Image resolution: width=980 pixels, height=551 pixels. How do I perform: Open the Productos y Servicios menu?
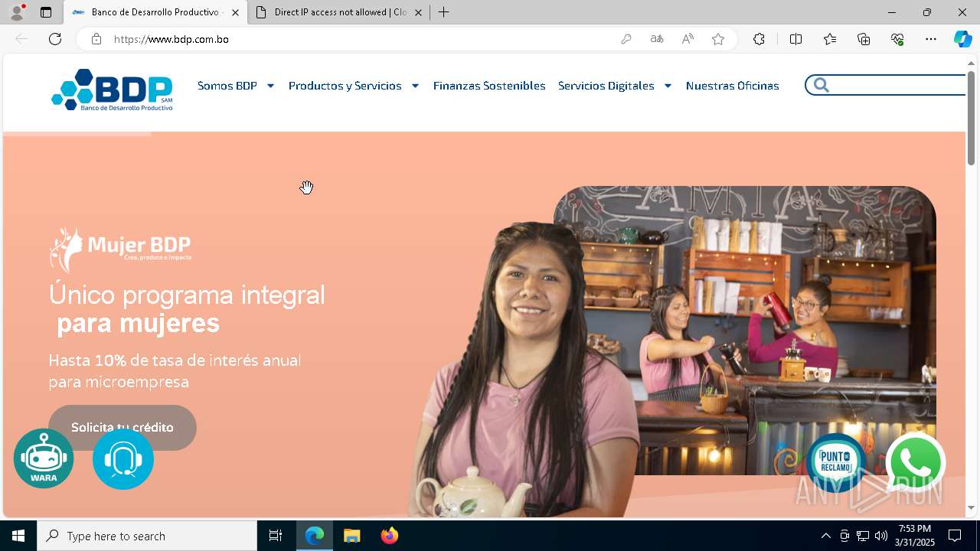[345, 86]
